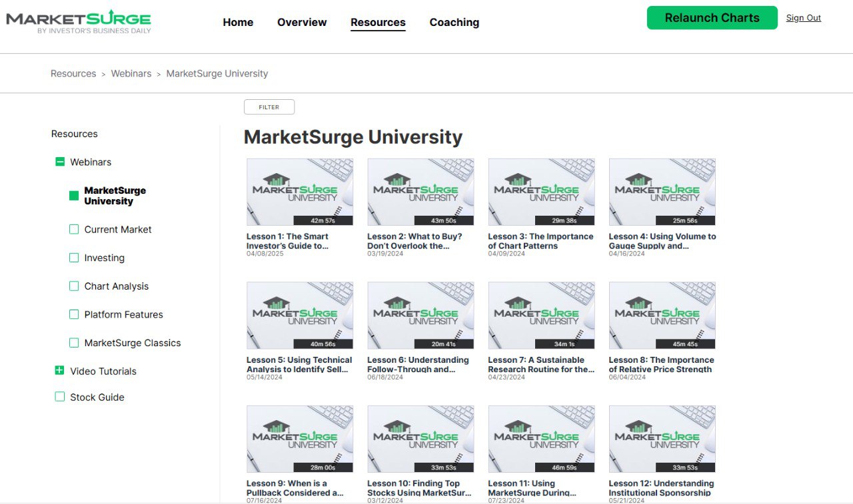Collapse the Webinars section
This screenshot has width=853, height=504.
[x=60, y=162]
